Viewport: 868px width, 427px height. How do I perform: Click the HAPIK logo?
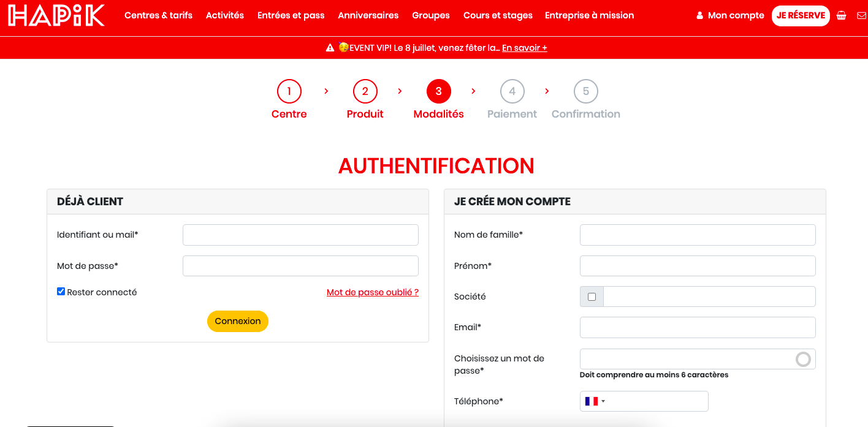[x=56, y=15]
